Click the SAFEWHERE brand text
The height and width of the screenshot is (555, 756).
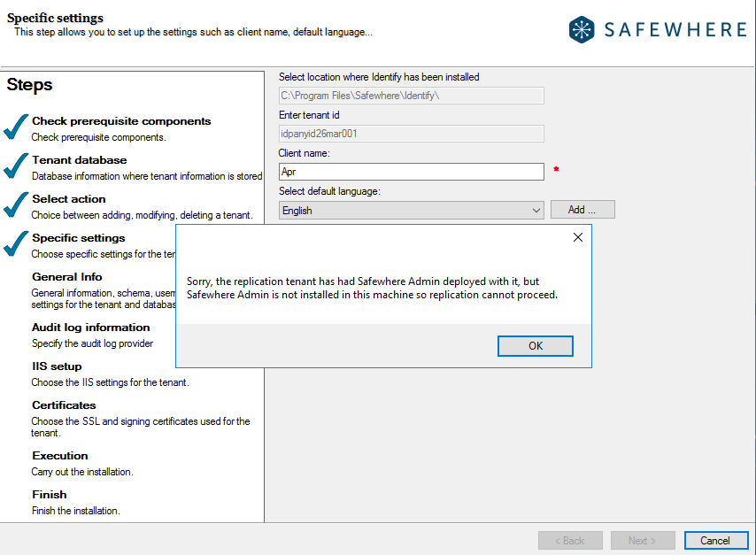[675, 30]
